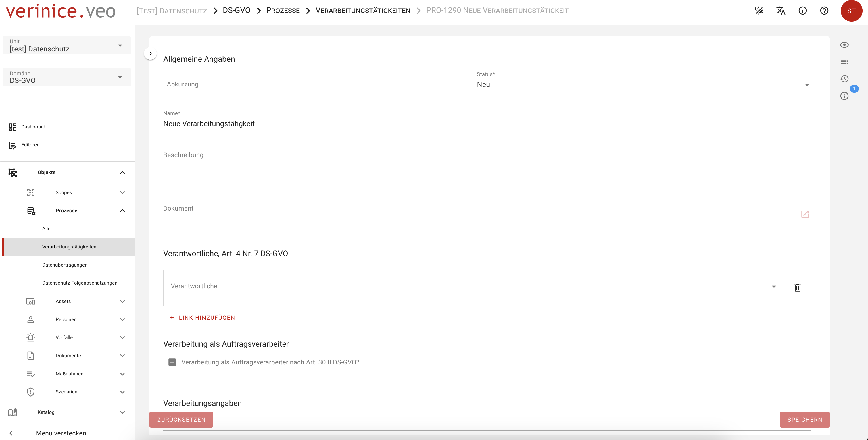Viewport: 868px width, 440px height.
Task: Hide the sidebar via Menü verstecken
Action: click(61, 433)
